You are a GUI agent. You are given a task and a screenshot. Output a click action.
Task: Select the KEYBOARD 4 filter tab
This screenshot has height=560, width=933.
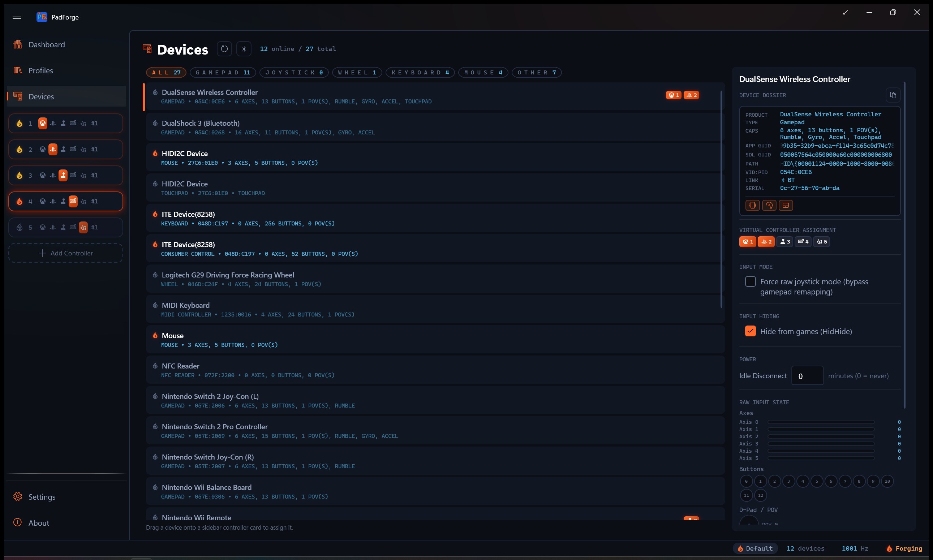(x=420, y=73)
